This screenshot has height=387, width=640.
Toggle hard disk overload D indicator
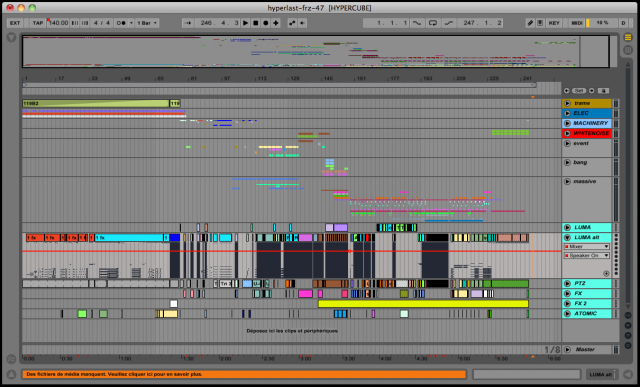(x=623, y=23)
